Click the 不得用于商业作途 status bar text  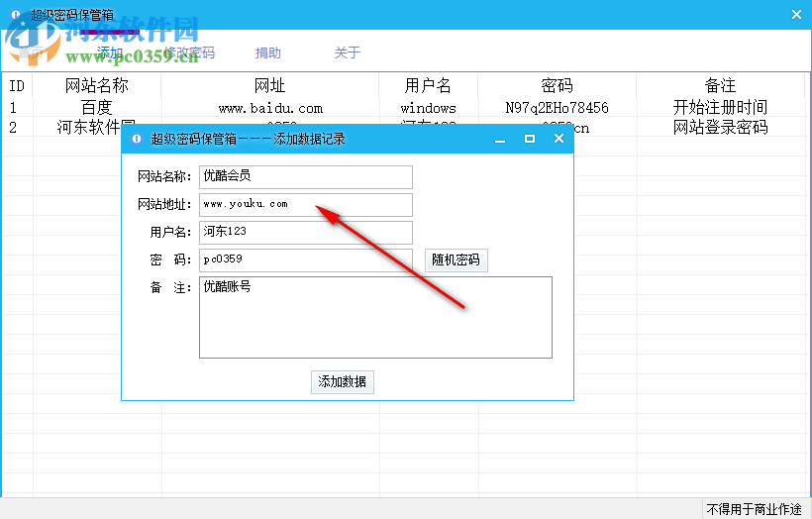(x=754, y=510)
